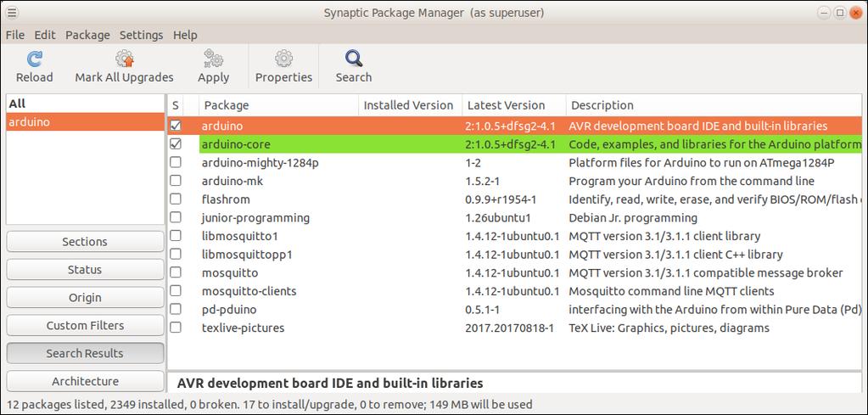The height and width of the screenshot is (415, 868).
Task: Click the Architecture button
Action: 85,381
